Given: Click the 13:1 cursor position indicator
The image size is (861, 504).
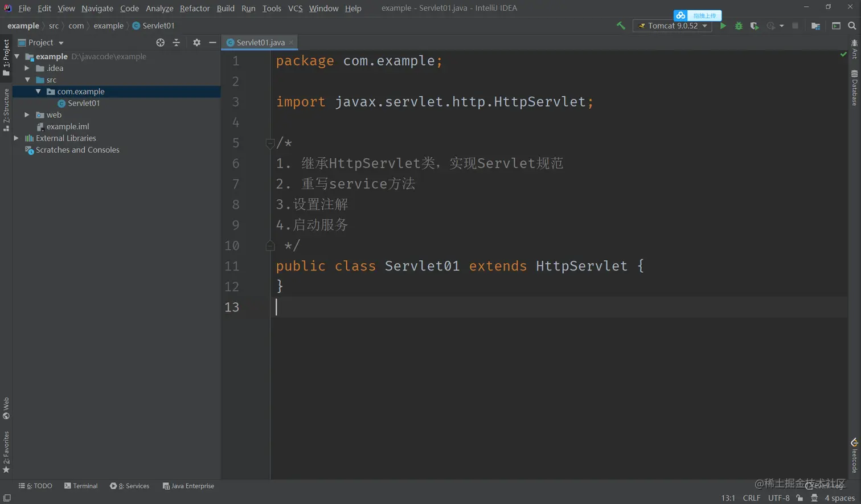Looking at the screenshot, I should [x=728, y=498].
